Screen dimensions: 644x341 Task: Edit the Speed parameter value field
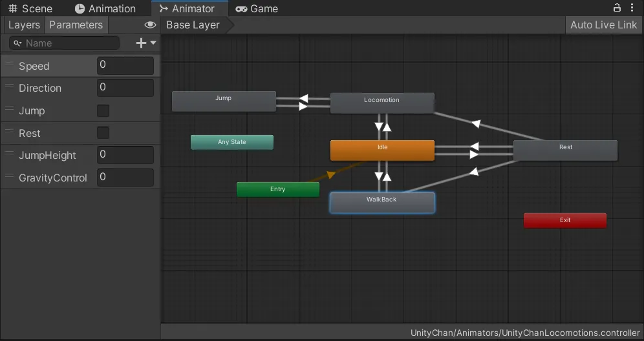pyautogui.click(x=125, y=65)
